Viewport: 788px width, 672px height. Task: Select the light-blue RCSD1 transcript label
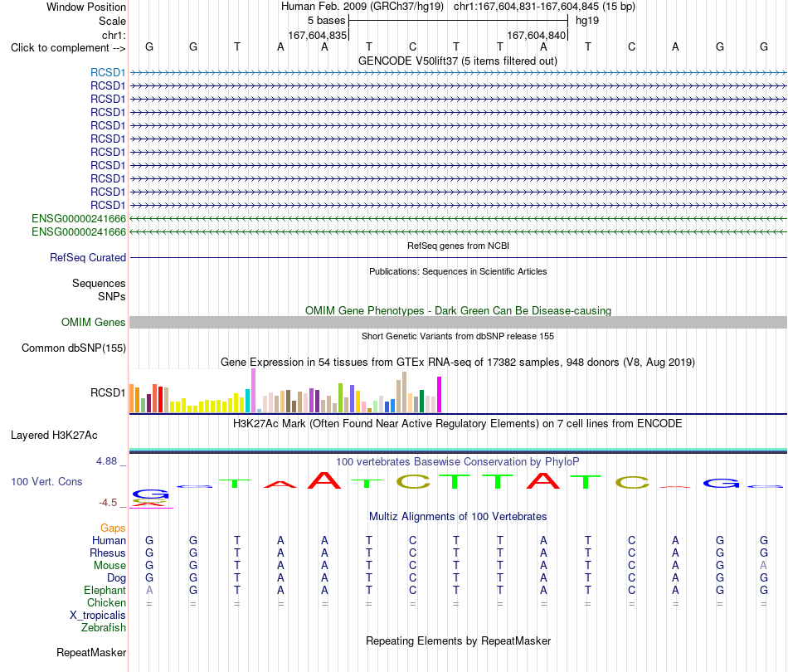tap(108, 72)
